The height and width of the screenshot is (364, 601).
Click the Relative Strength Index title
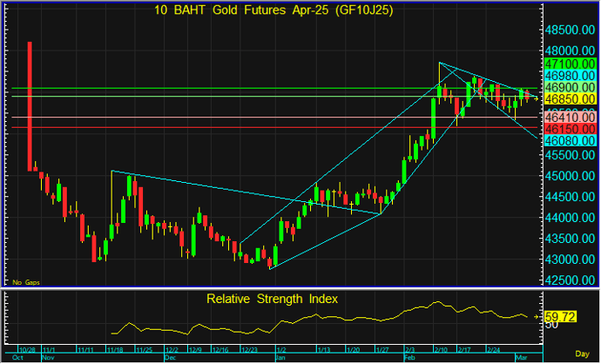pyautogui.click(x=272, y=299)
